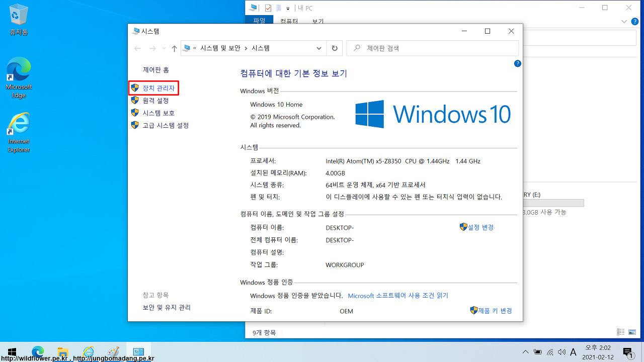Open 고급 시스템 설정 link

pyautogui.click(x=166, y=125)
